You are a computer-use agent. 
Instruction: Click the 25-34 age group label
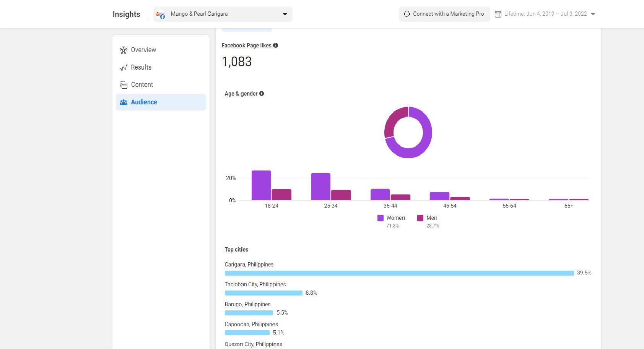point(331,206)
